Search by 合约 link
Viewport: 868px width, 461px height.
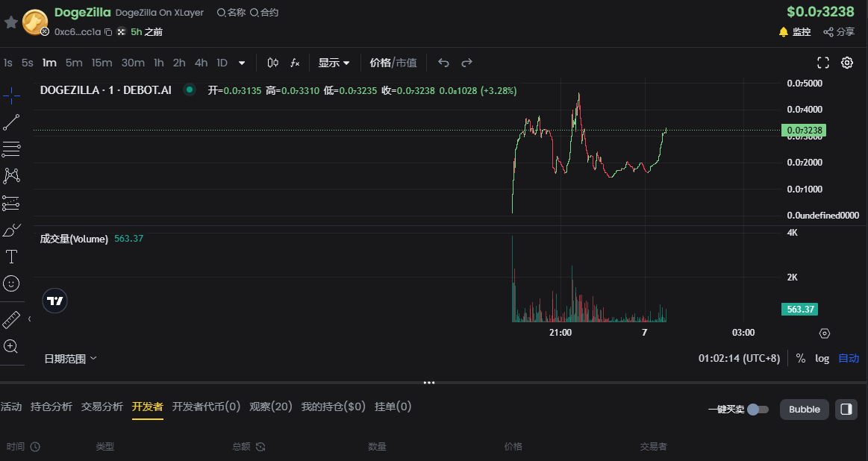(x=264, y=12)
